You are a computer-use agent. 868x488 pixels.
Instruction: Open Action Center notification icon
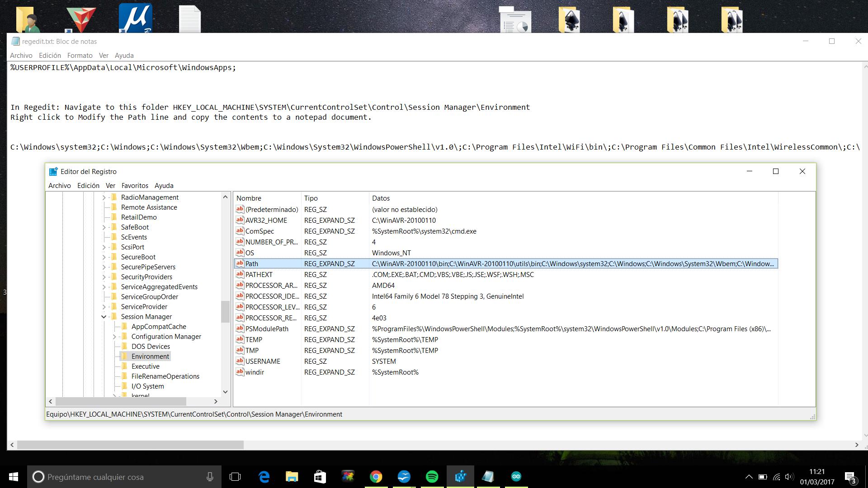[850, 477]
